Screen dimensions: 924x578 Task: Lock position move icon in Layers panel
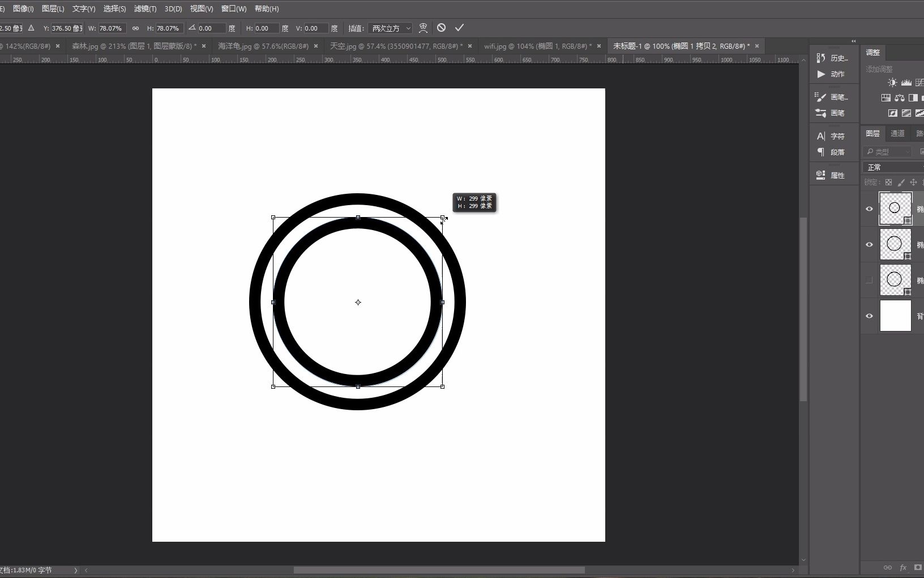point(913,182)
